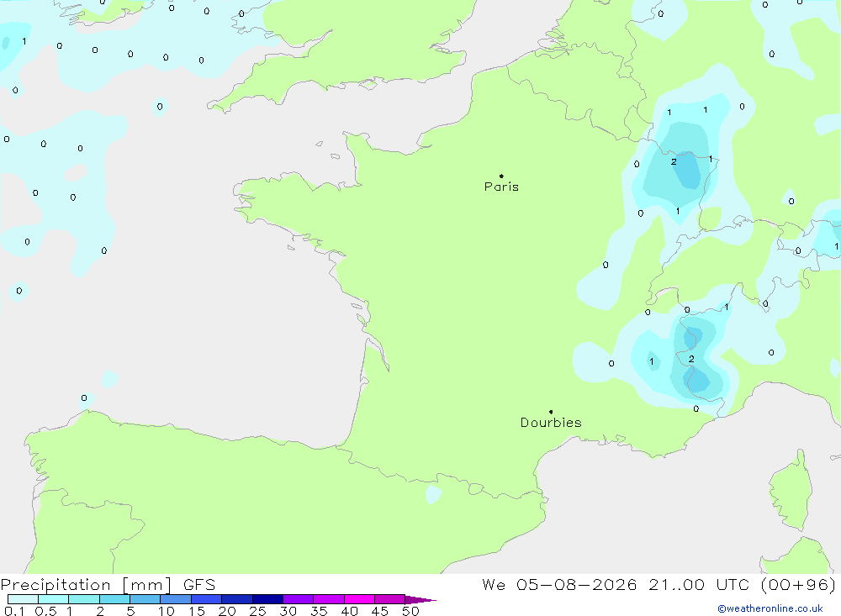The height and width of the screenshot is (616, 841).
Task: Click the legend label '35'
Action: coord(319,611)
